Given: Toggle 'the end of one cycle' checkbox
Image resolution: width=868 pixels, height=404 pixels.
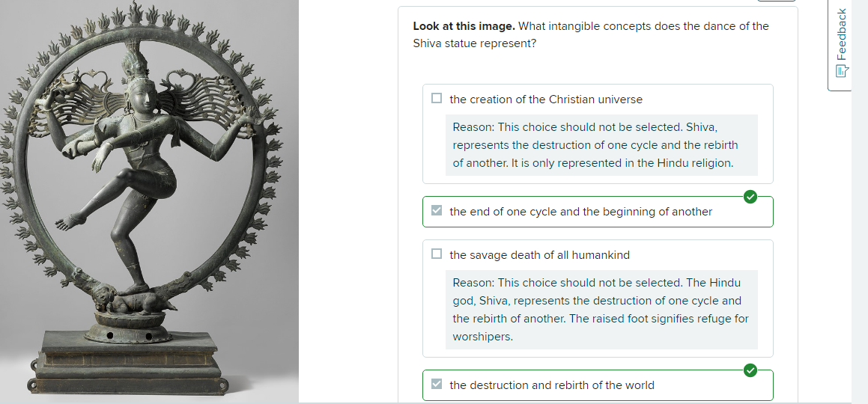Looking at the screenshot, I should pyautogui.click(x=437, y=211).
